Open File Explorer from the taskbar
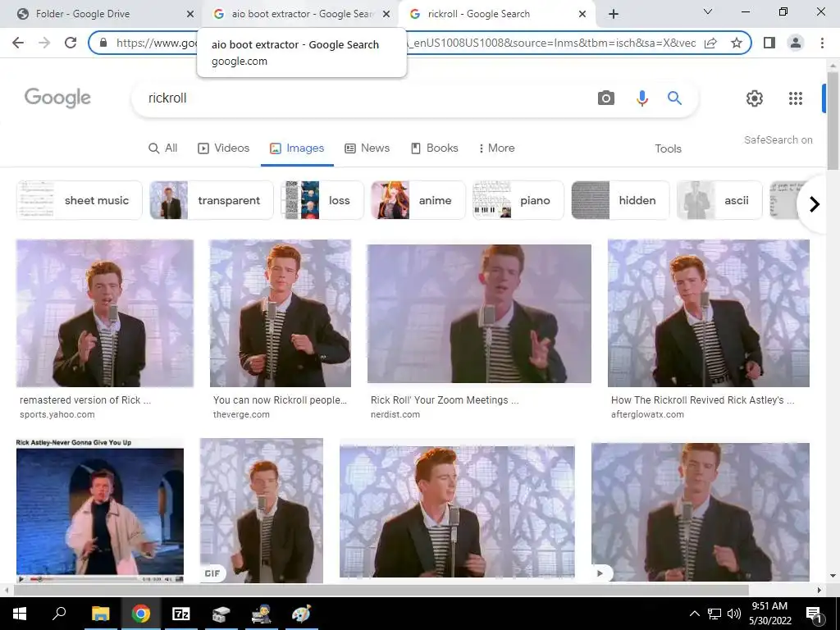 point(100,614)
